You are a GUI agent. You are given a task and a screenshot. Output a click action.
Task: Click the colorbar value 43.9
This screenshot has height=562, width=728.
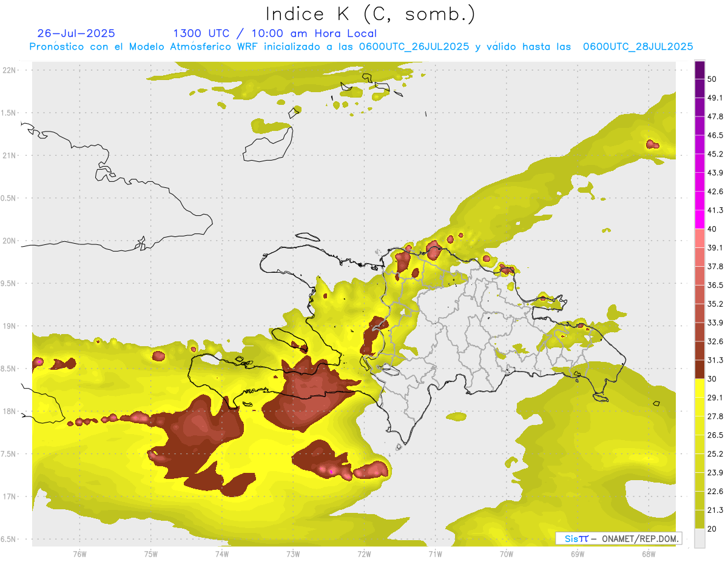tap(715, 173)
